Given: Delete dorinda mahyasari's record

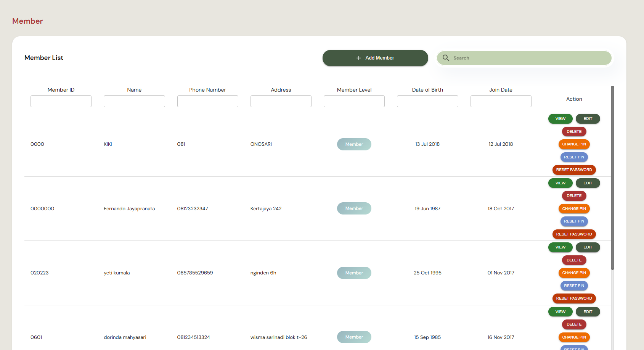Looking at the screenshot, I should click(x=574, y=324).
